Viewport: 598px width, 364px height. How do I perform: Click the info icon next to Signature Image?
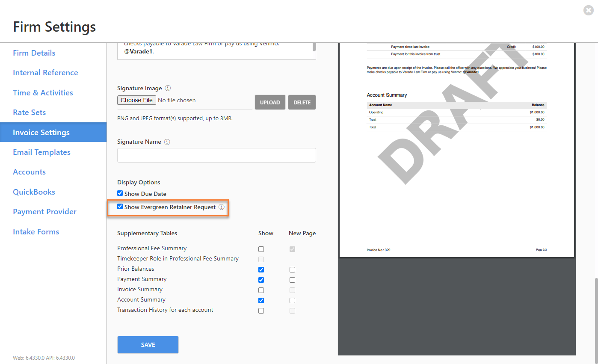pyautogui.click(x=168, y=88)
